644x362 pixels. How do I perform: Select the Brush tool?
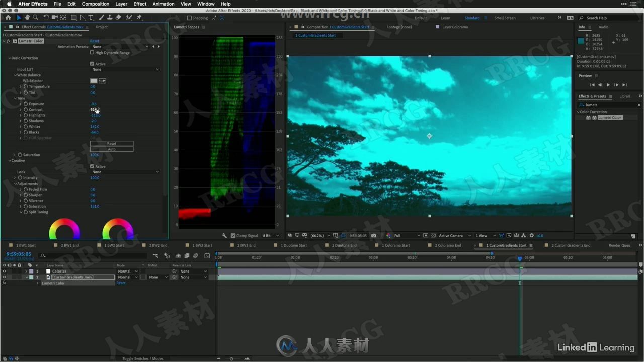(102, 17)
